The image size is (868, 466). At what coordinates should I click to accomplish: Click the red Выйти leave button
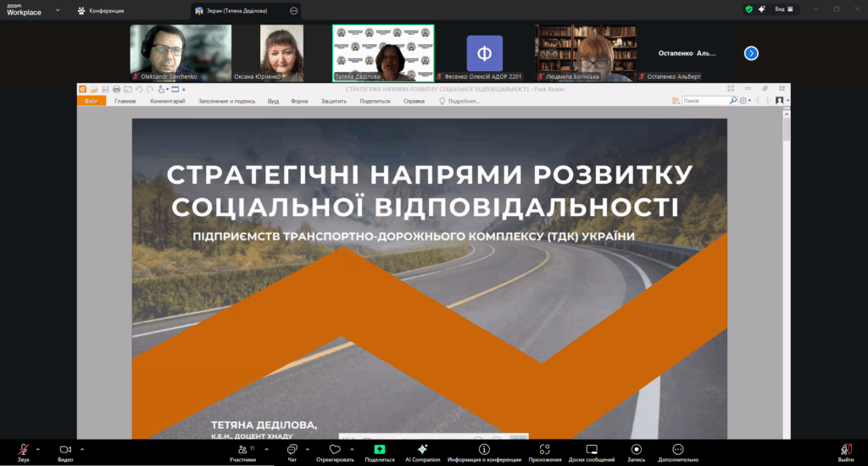(845, 450)
